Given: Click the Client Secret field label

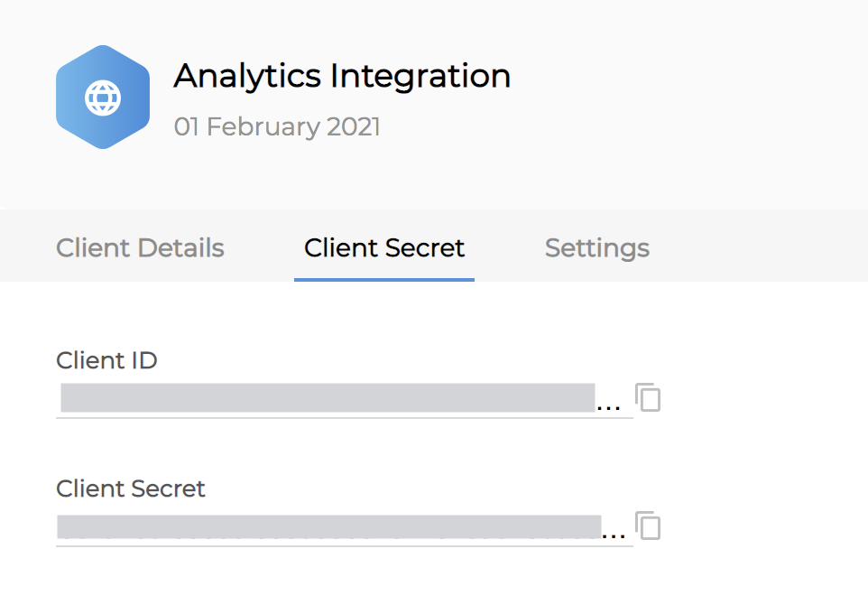Looking at the screenshot, I should click(x=131, y=488).
